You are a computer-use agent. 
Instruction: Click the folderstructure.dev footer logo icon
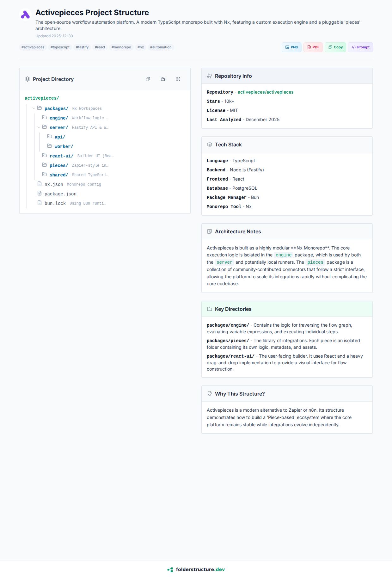tap(170, 569)
